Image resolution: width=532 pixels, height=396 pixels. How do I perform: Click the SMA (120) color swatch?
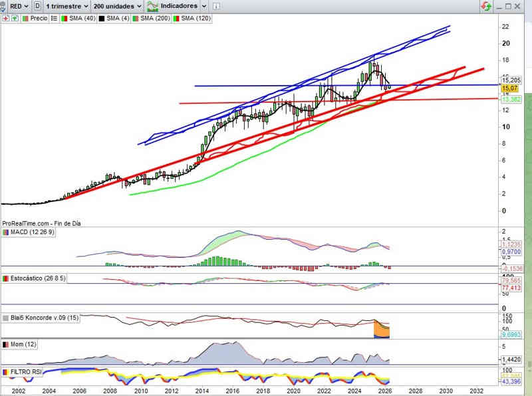coord(176,19)
